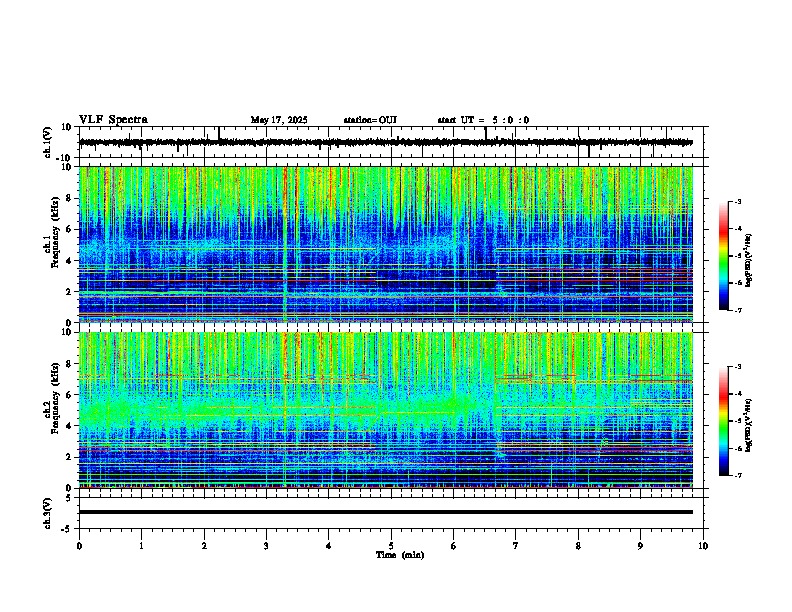Click the "-7" label on ch.1 color bar
This screenshot has width=792, height=612.
click(x=737, y=310)
